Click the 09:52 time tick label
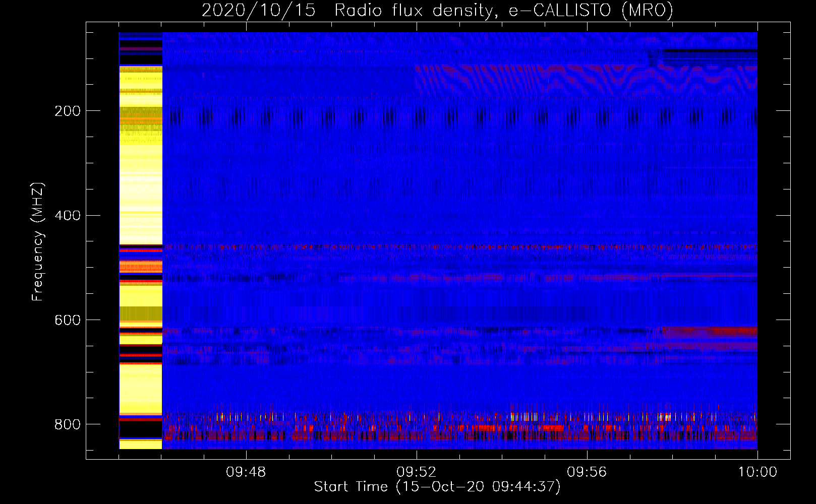The image size is (816, 504). [x=417, y=472]
